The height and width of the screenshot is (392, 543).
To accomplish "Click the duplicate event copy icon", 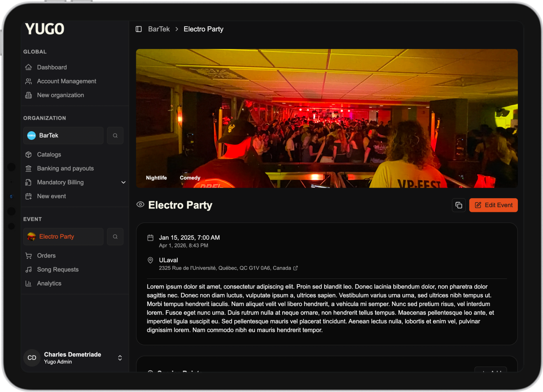I will click(459, 205).
